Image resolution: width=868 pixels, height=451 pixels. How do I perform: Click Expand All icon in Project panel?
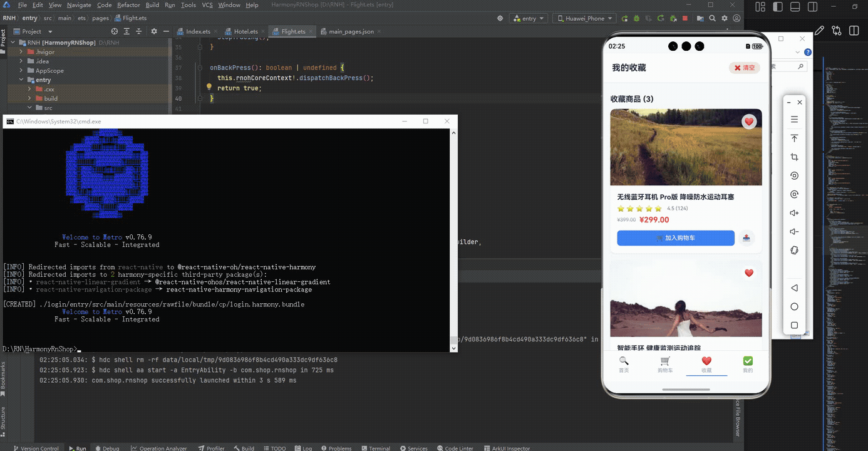click(126, 31)
